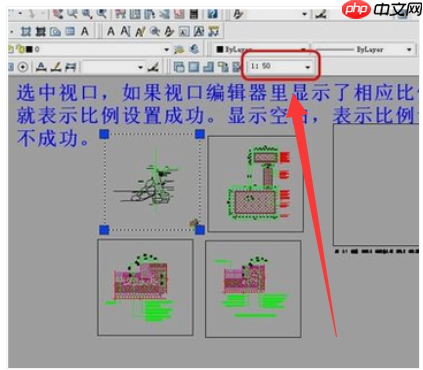Image resolution: width=423 pixels, height=370 pixels.
Task: Click Convert Object to Viewport icon
Action: click(x=223, y=67)
